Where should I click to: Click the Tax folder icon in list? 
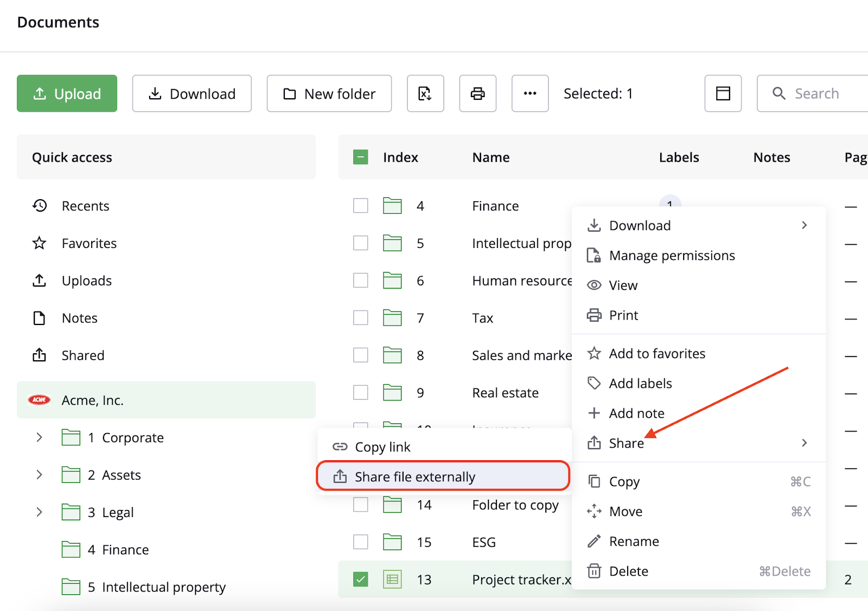click(392, 318)
